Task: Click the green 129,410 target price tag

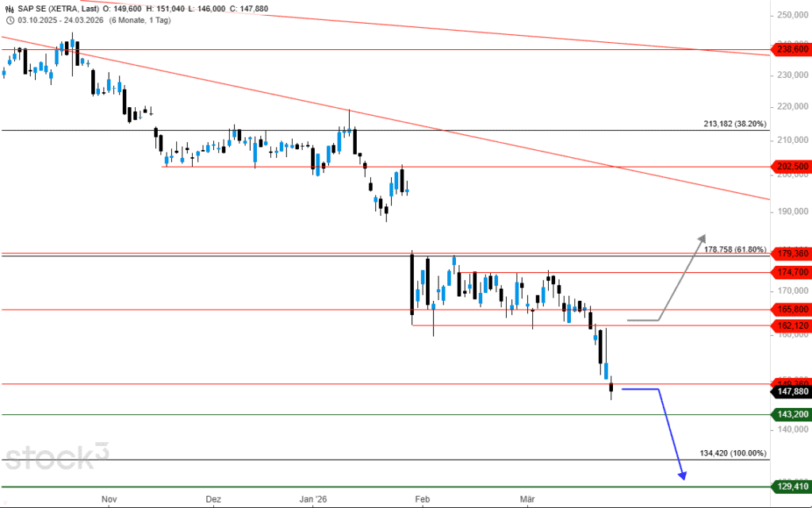Action: tap(790, 487)
